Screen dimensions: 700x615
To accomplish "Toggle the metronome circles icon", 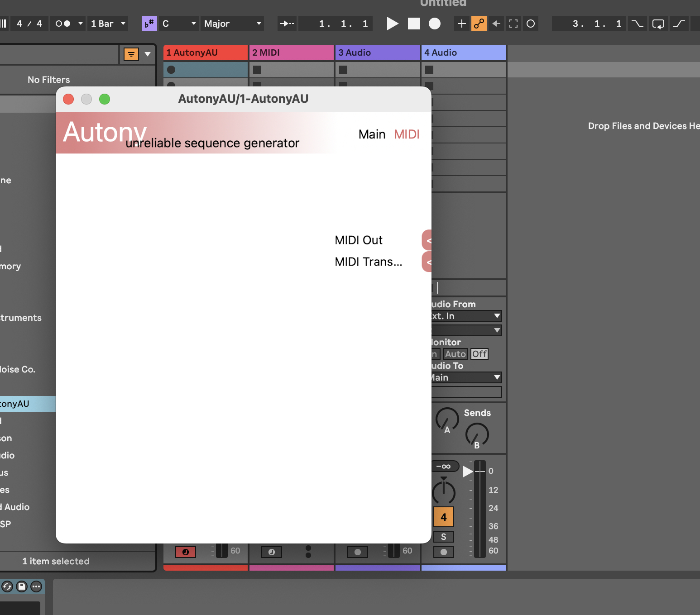I will (x=63, y=24).
